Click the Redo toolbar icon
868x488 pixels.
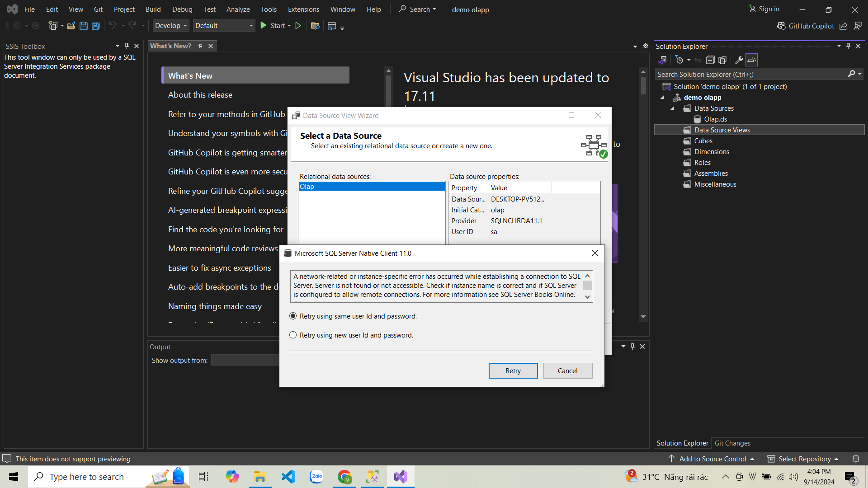pyautogui.click(x=132, y=26)
